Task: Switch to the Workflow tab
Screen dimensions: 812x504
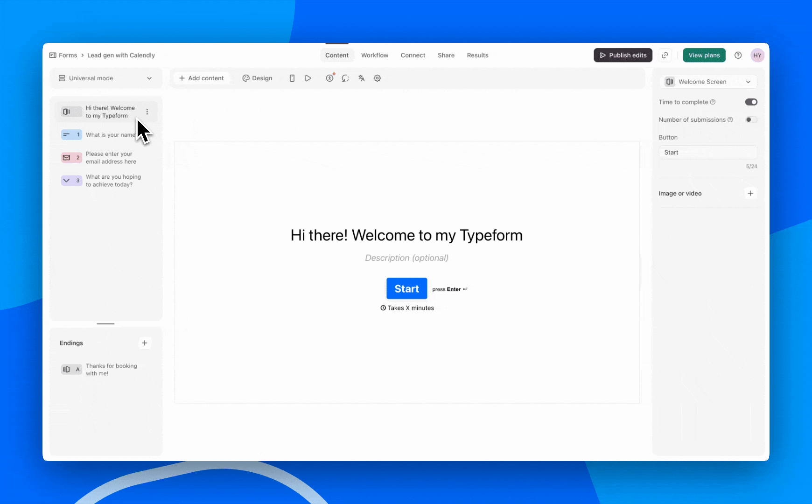Action: [375, 55]
